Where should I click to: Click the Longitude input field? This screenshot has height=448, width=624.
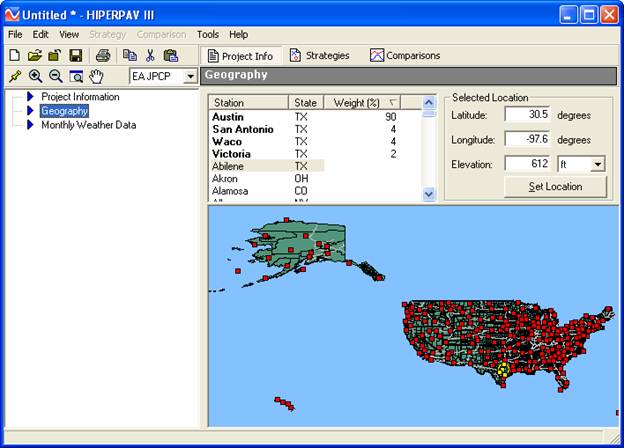527,139
